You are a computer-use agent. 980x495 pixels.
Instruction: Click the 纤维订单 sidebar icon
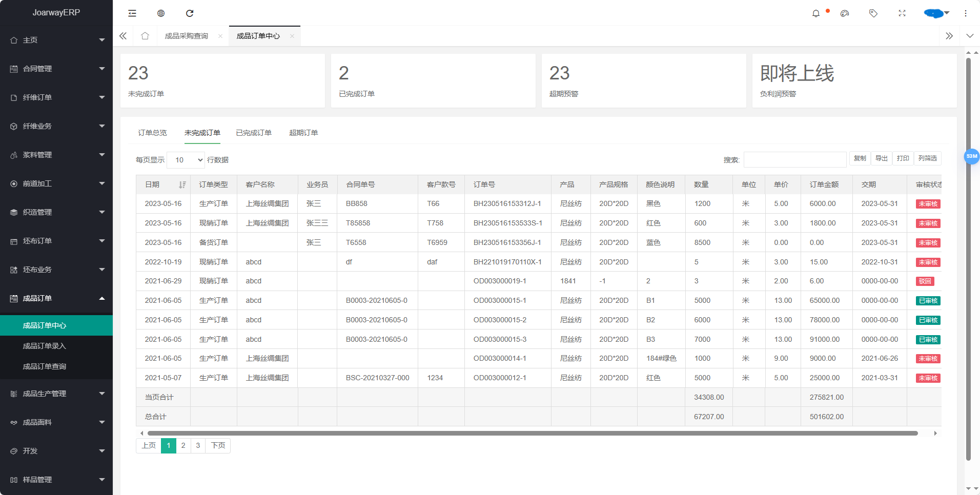click(x=14, y=97)
